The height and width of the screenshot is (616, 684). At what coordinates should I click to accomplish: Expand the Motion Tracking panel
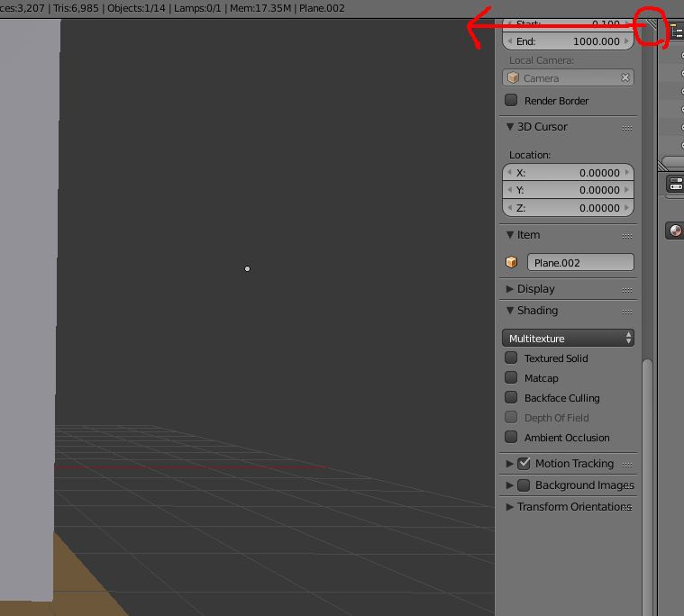click(509, 464)
